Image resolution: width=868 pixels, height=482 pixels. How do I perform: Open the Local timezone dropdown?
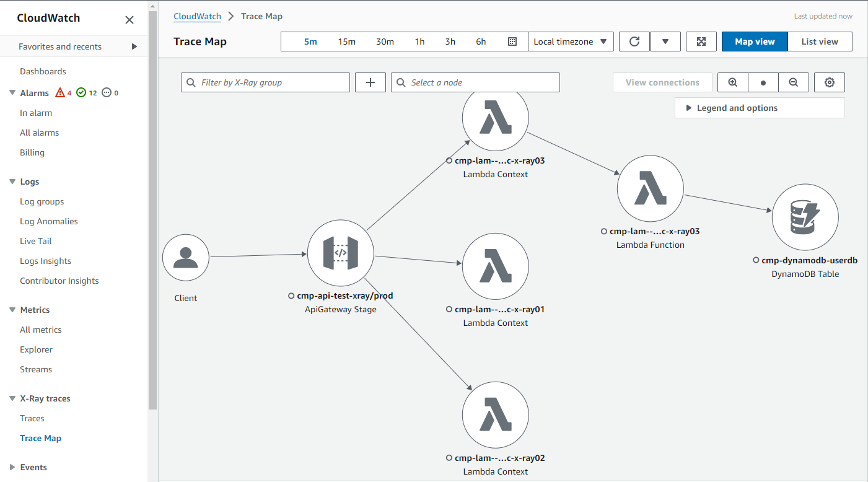click(570, 42)
